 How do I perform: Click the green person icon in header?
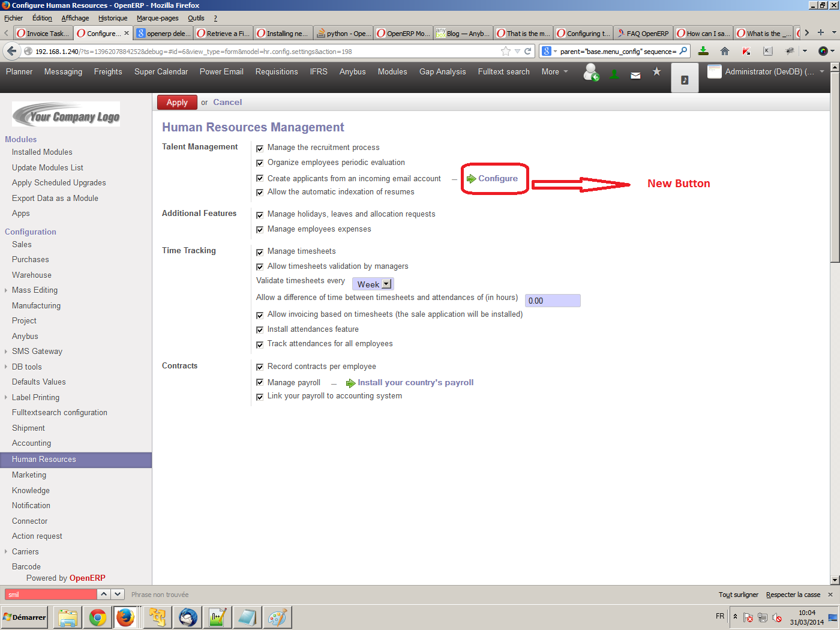point(614,74)
